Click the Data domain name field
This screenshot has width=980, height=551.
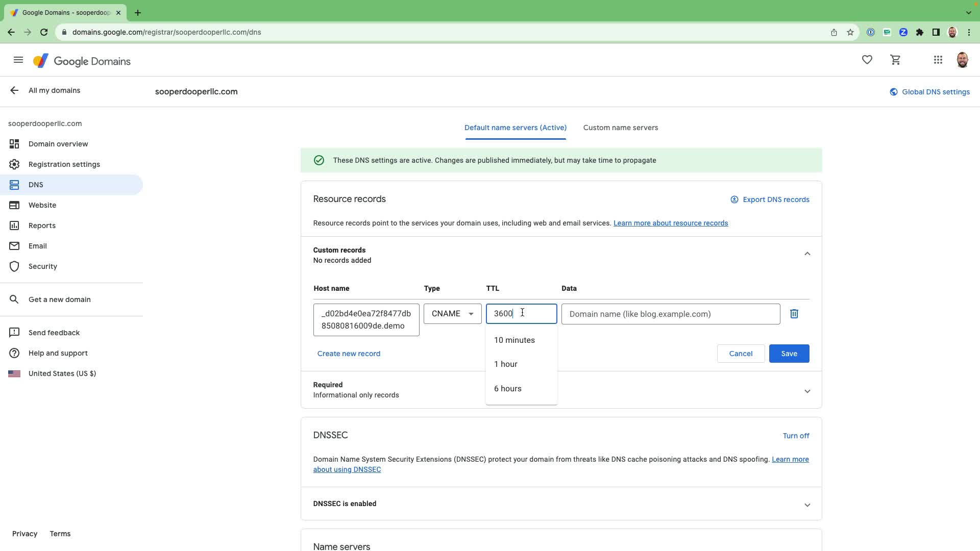pyautogui.click(x=670, y=314)
